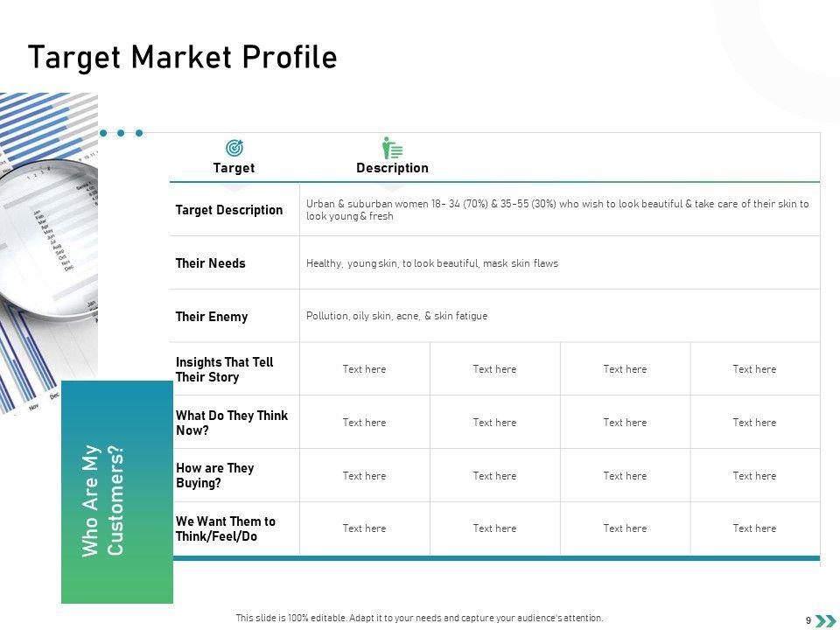The image size is (840, 630).
Task: Click the urban & suburban women description text
Action: [x=557, y=210]
